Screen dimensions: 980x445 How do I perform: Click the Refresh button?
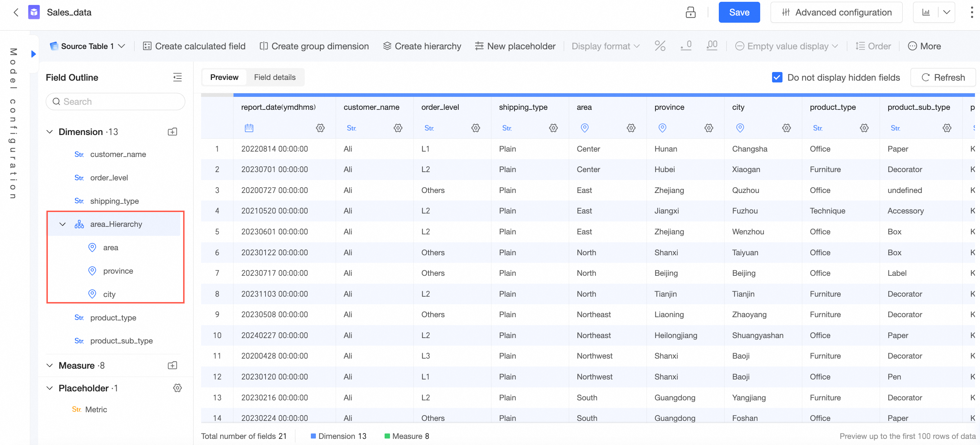click(943, 77)
